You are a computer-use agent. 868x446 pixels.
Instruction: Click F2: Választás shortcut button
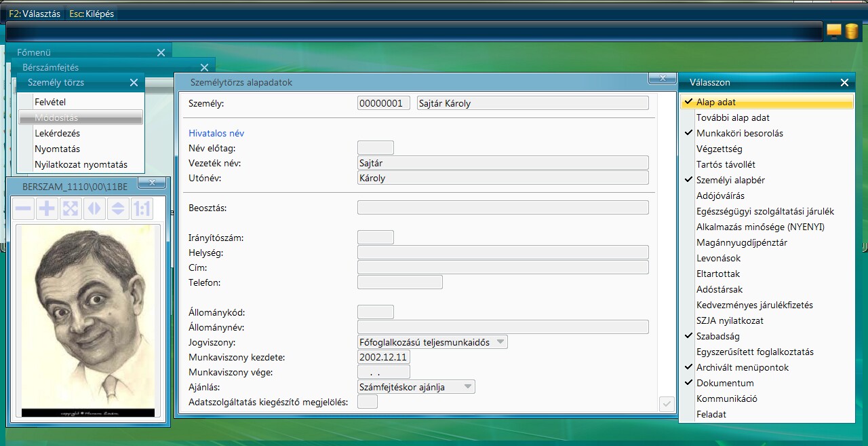(35, 14)
